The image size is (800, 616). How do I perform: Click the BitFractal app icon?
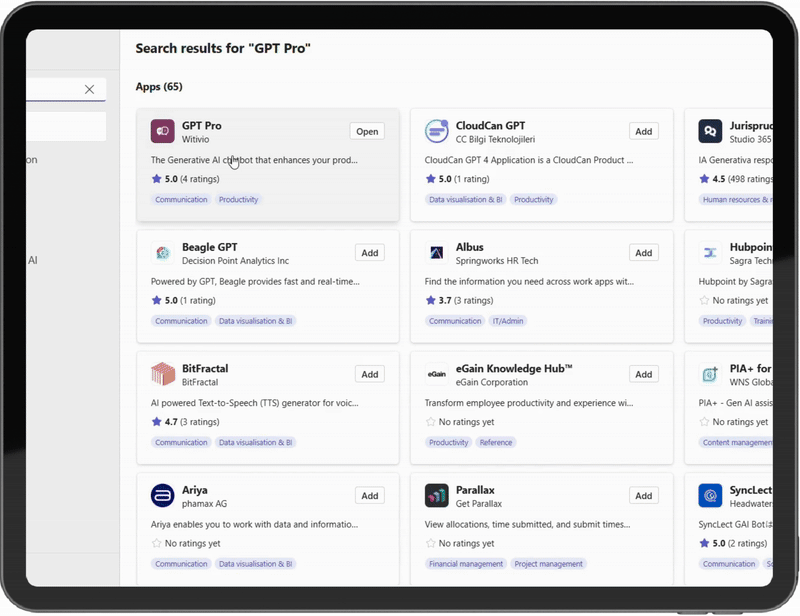pyautogui.click(x=163, y=374)
